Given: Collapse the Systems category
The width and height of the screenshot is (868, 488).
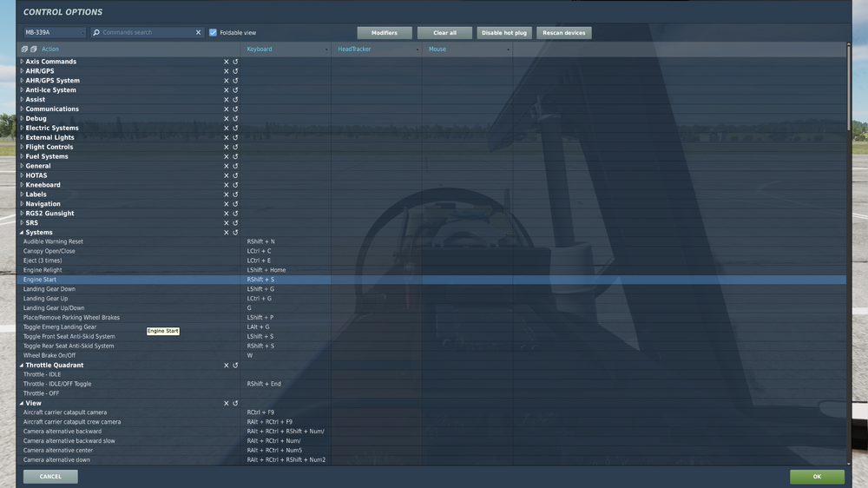Looking at the screenshot, I should coord(22,233).
